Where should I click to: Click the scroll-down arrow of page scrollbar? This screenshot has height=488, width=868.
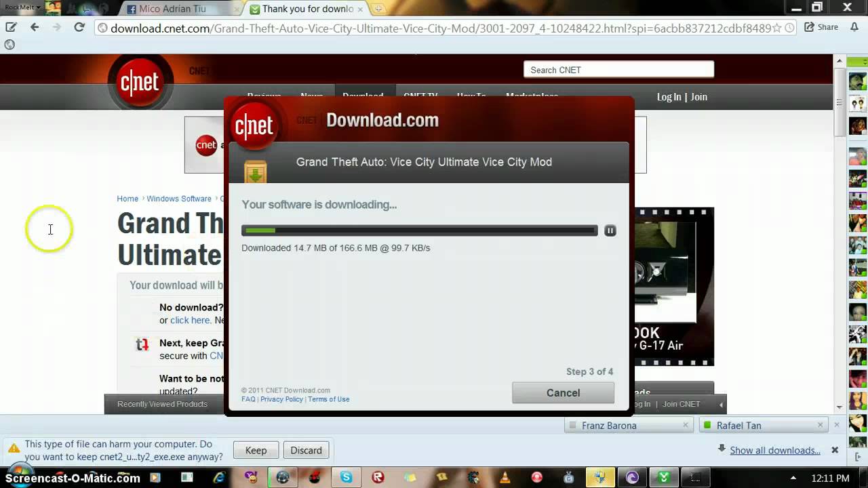click(839, 407)
